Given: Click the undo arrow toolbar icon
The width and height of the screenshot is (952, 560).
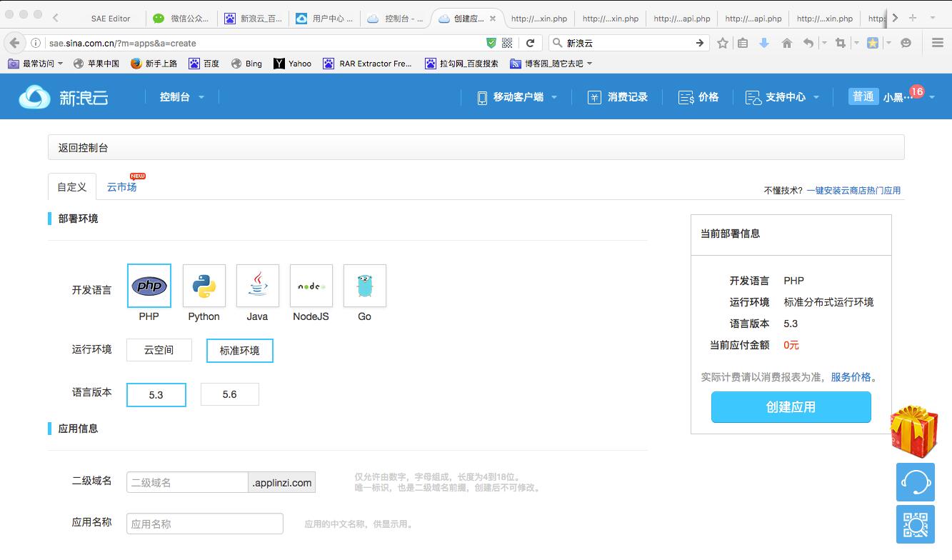Looking at the screenshot, I should point(808,43).
